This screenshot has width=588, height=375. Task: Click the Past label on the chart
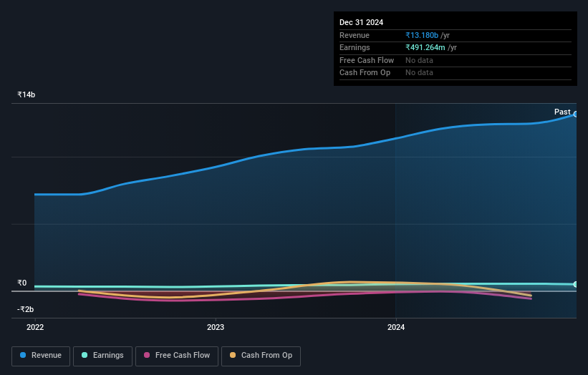562,112
